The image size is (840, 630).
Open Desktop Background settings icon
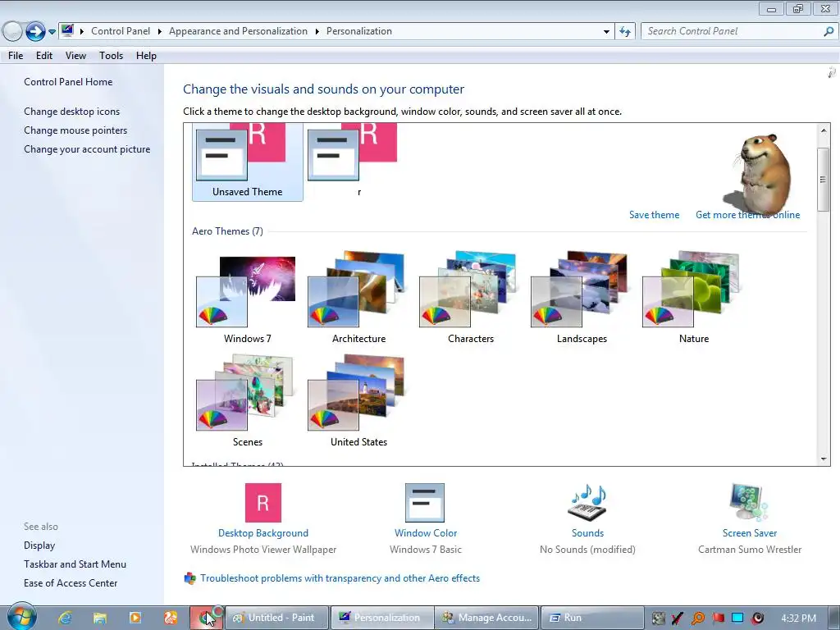click(263, 503)
